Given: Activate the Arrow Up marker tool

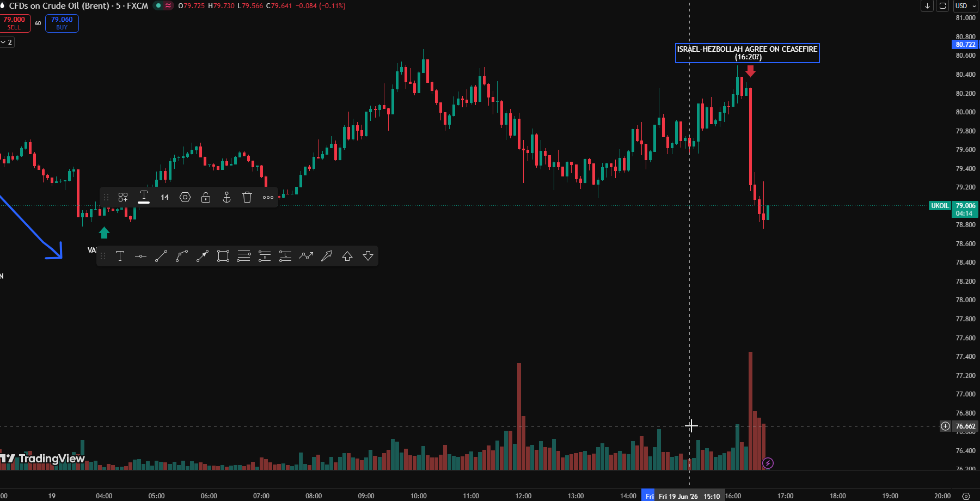Looking at the screenshot, I should point(347,256).
